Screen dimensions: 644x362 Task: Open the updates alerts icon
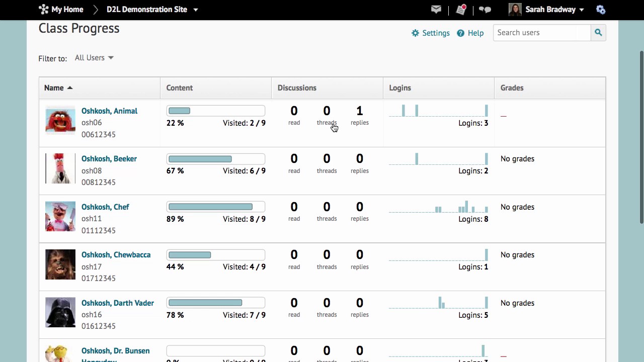(461, 10)
